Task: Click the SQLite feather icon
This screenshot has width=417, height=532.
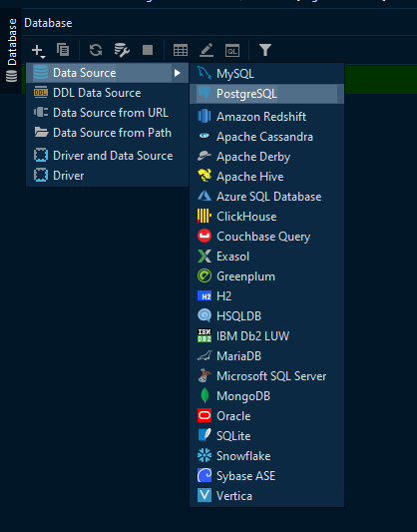Action: click(x=205, y=435)
